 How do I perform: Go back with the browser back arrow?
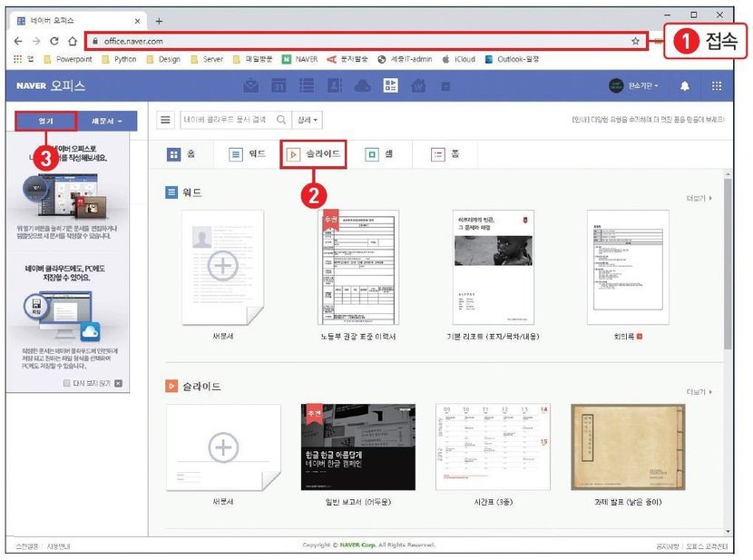(x=18, y=42)
